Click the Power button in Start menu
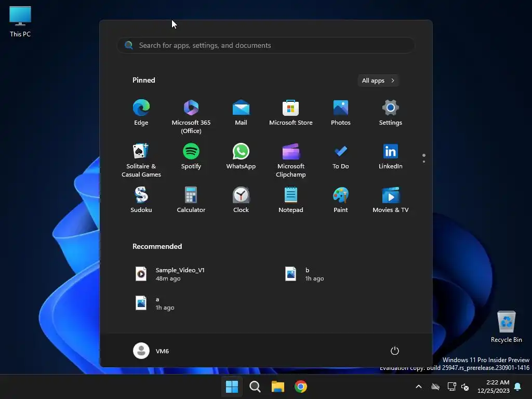The height and width of the screenshot is (399, 532). point(395,351)
